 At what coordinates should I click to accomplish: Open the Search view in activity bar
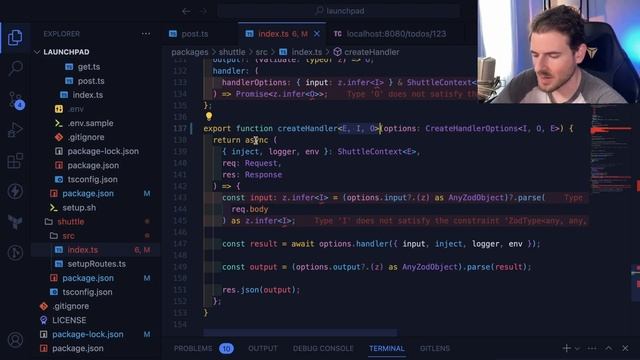(x=15, y=67)
